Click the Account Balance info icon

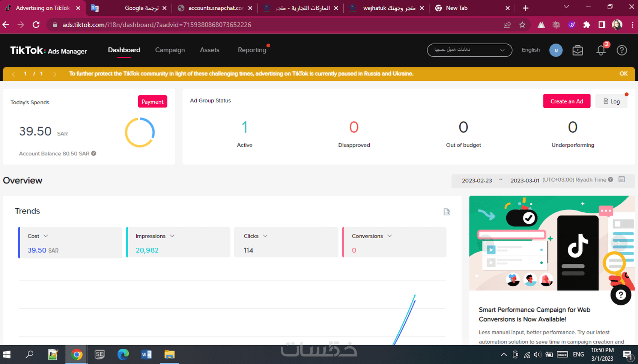pos(94,153)
